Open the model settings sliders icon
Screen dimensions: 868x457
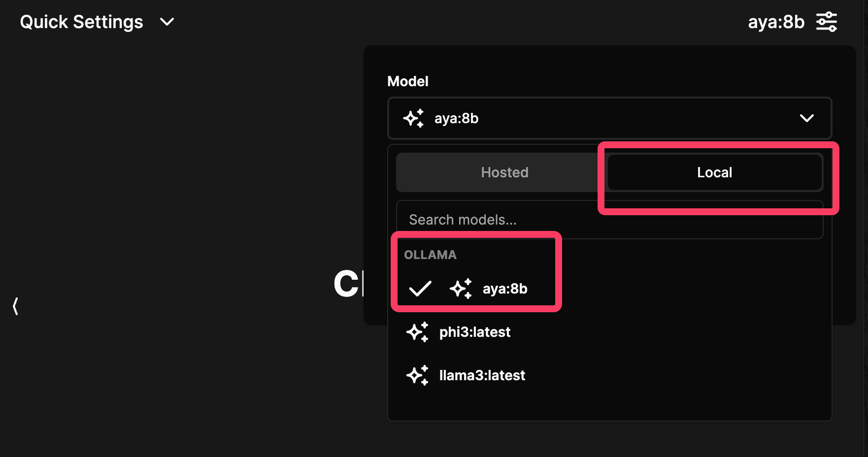(826, 22)
